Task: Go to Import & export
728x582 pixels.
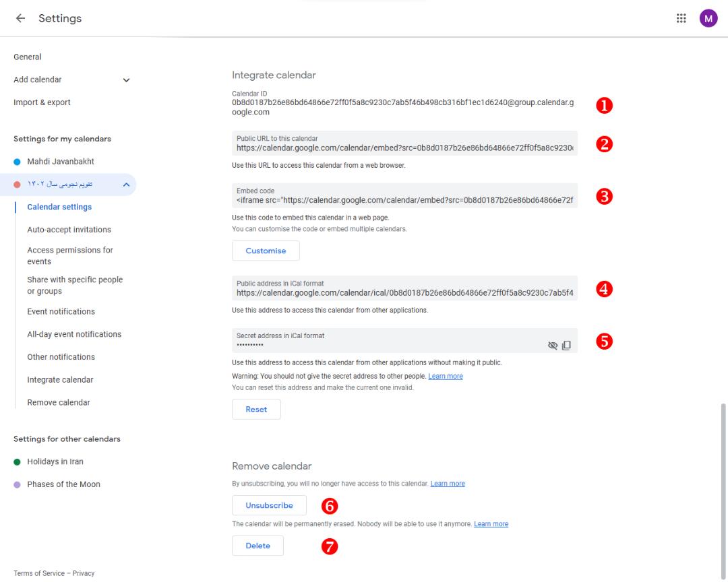Action: [42, 102]
